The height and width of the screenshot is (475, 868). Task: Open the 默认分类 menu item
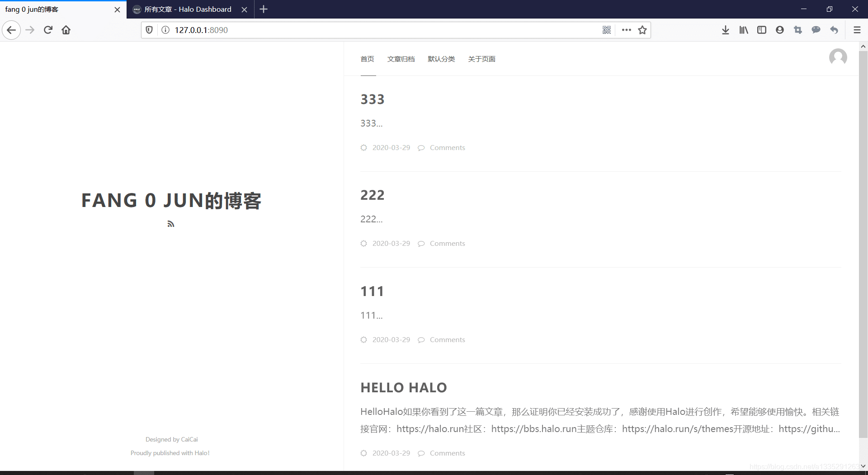[x=441, y=59]
